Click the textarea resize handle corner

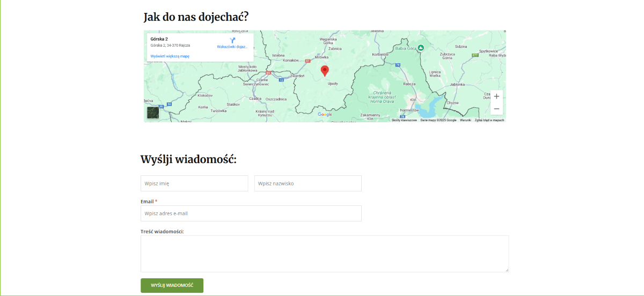tap(506, 270)
